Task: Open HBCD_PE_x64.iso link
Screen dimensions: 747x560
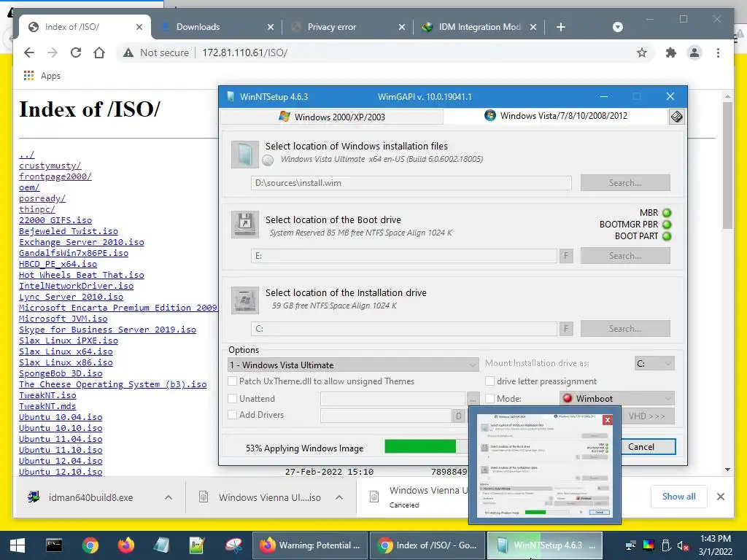Action: pos(58,264)
